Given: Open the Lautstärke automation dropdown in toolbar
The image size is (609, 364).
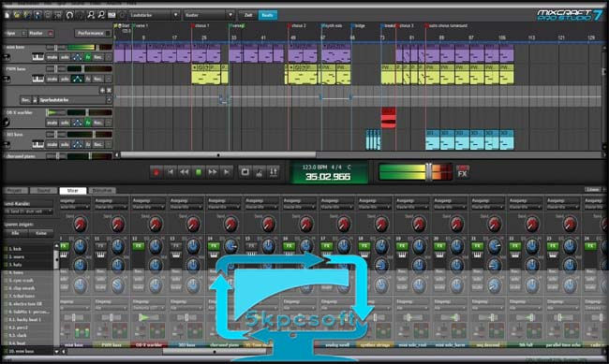Looking at the screenshot, I should (x=155, y=15).
